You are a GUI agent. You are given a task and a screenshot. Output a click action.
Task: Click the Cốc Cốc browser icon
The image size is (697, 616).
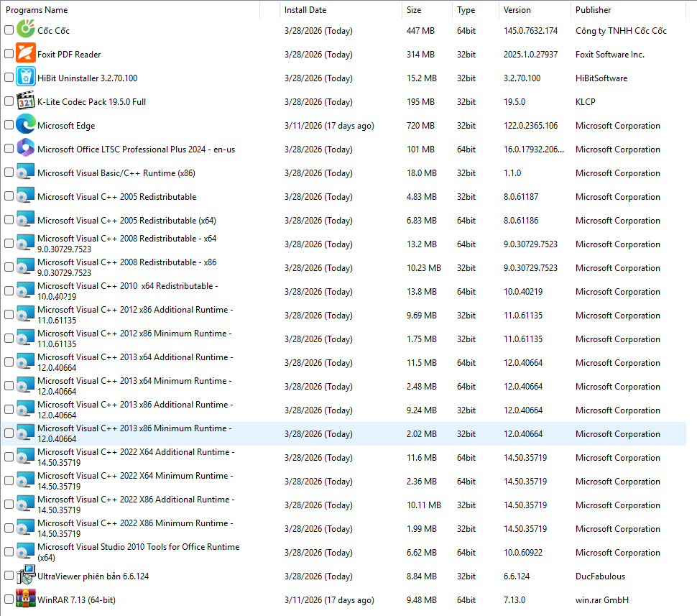26,30
